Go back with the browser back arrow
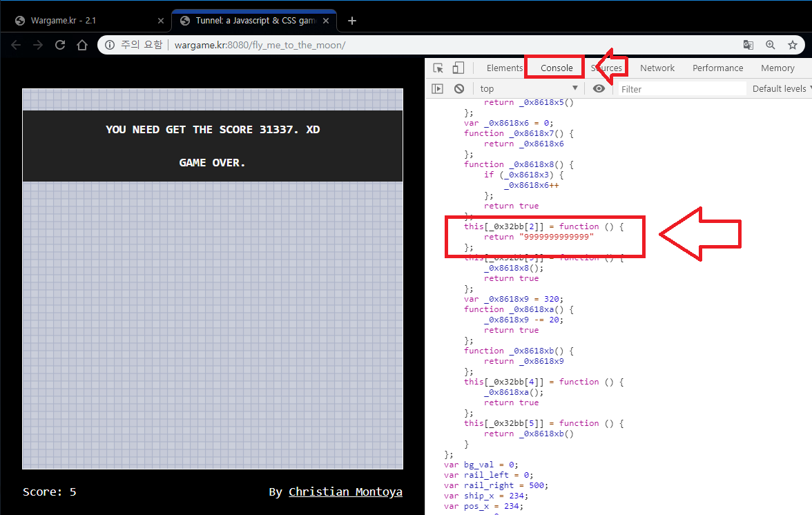The height and width of the screenshot is (515, 812). [x=16, y=45]
